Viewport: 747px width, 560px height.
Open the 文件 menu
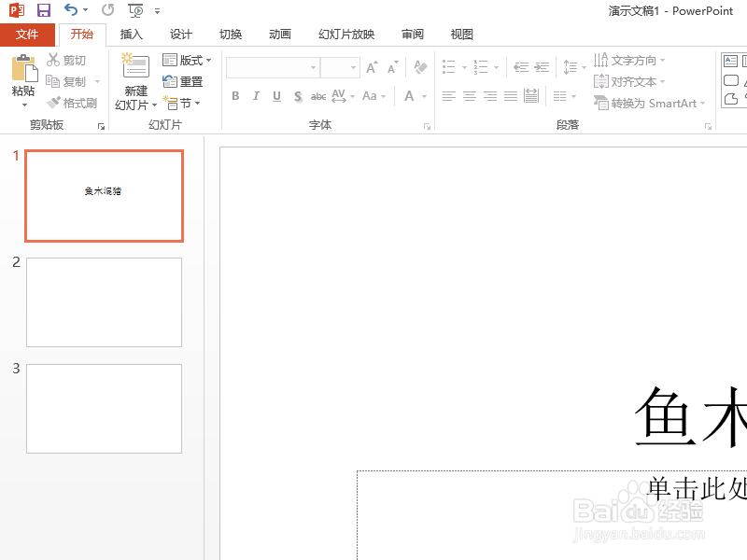[x=27, y=35]
